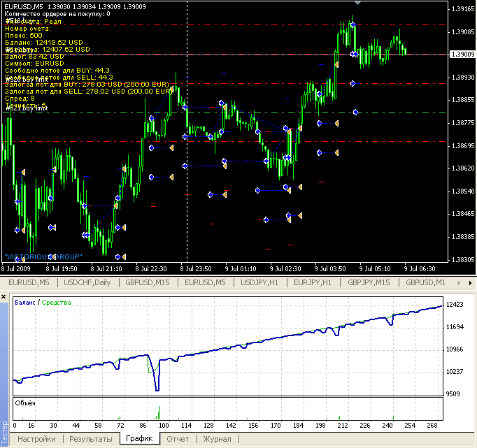Open the USDJPY,H1 chart tab

pyautogui.click(x=257, y=282)
